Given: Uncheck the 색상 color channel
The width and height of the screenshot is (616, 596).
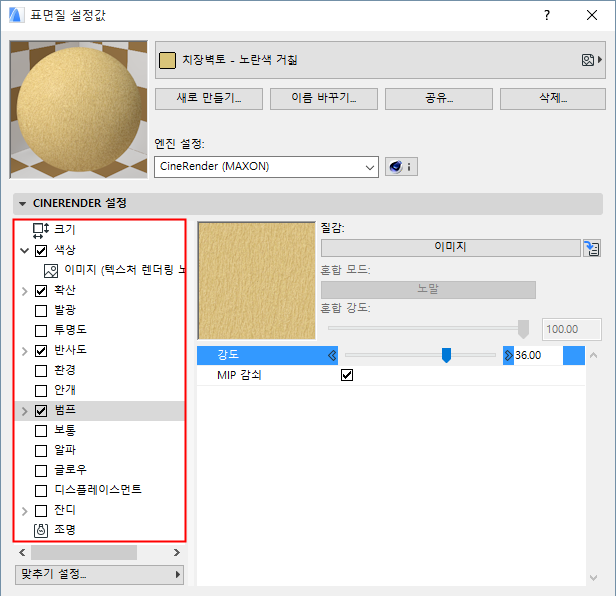Looking at the screenshot, I should pyautogui.click(x=41, y=251).
